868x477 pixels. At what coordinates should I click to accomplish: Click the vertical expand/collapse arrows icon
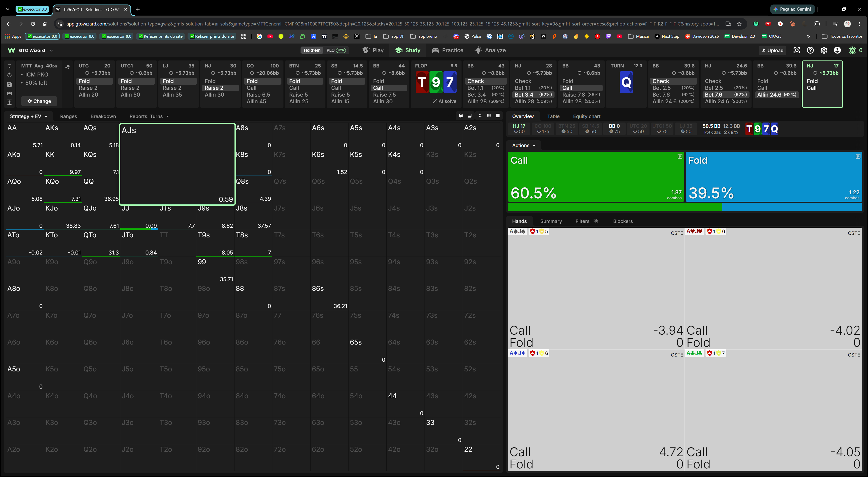(9, 102)
